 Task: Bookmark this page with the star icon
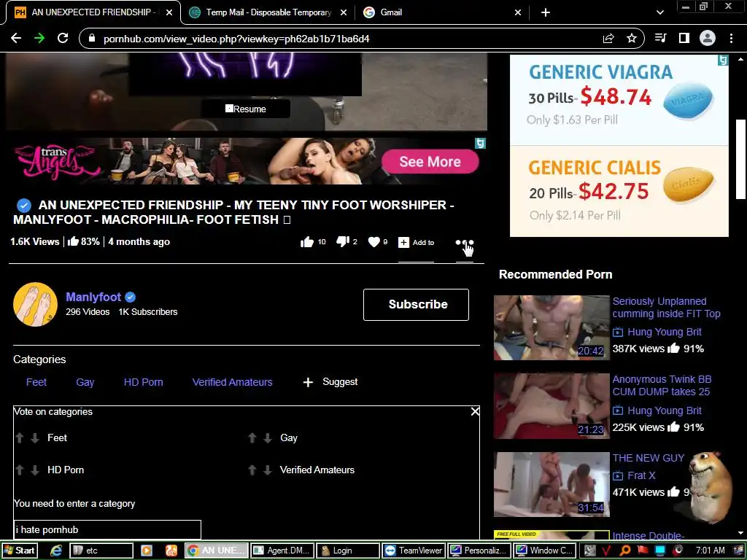[632, 39]
